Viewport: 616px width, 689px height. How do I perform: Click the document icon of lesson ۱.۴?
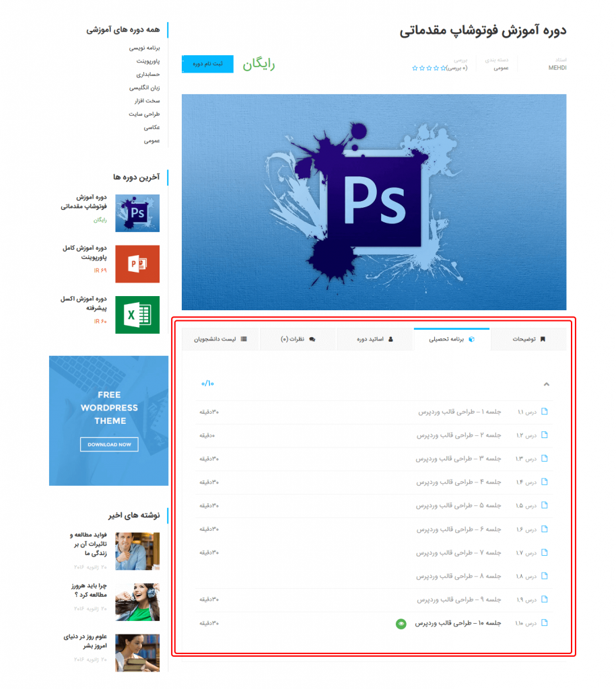pyautogui.click(x=545, y=482)
